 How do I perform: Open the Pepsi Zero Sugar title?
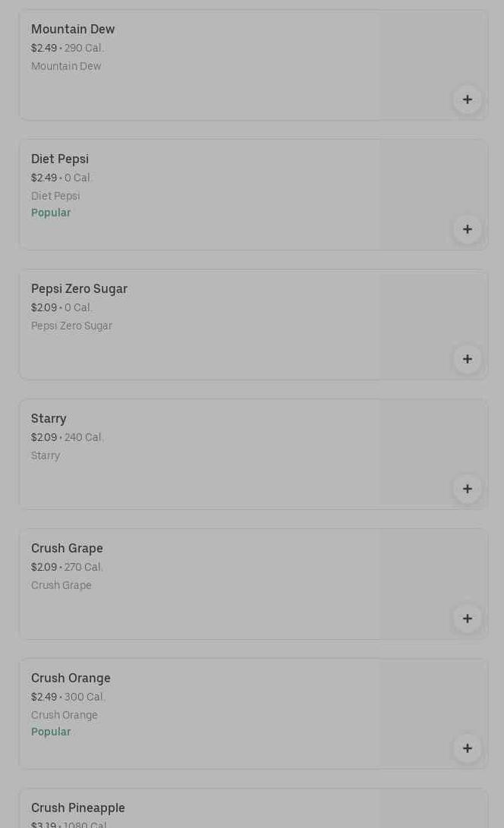[79, 289]
